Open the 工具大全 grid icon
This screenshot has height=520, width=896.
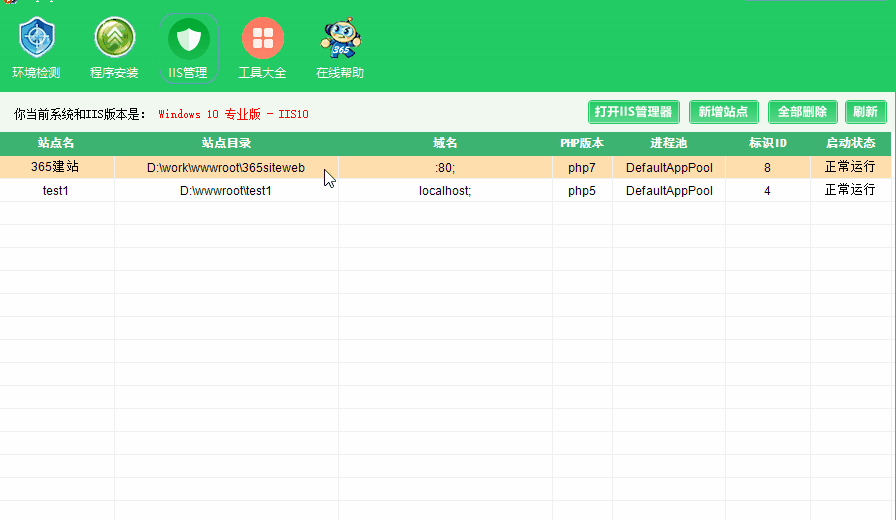point(263,38)
